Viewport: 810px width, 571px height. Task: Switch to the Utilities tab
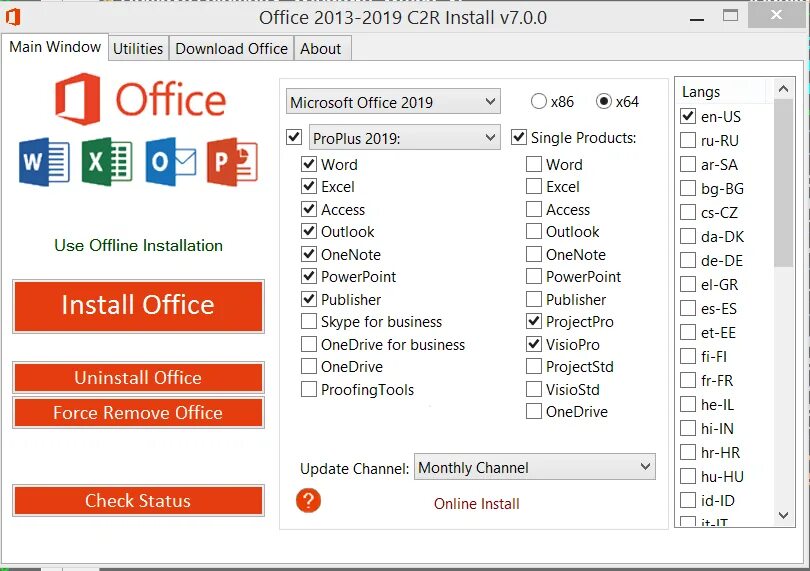[138, 49]
